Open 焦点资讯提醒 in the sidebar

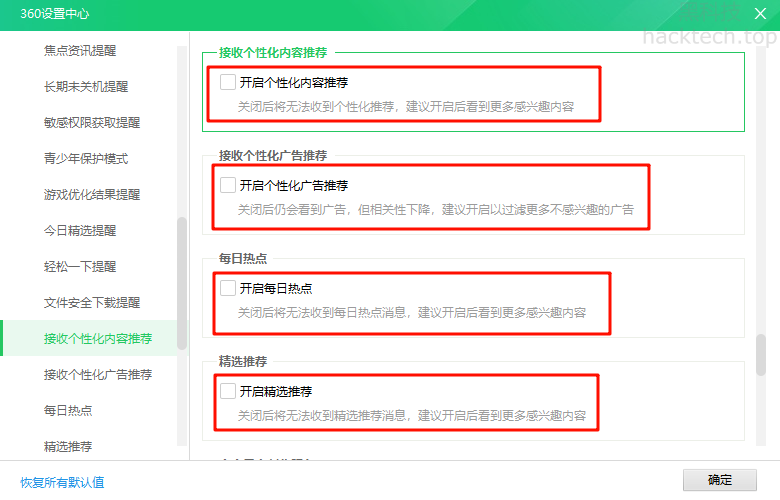pyautogui.click(x=80, y=51)
